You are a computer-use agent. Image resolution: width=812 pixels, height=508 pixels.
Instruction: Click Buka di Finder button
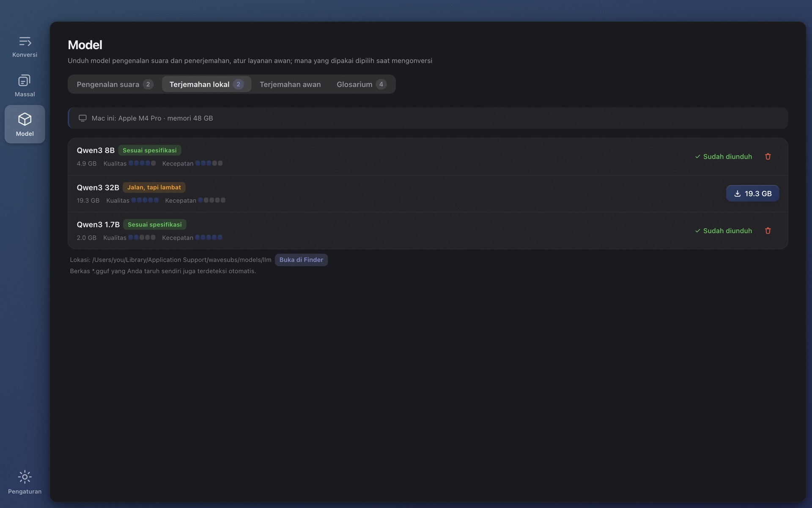pos(301,260)
